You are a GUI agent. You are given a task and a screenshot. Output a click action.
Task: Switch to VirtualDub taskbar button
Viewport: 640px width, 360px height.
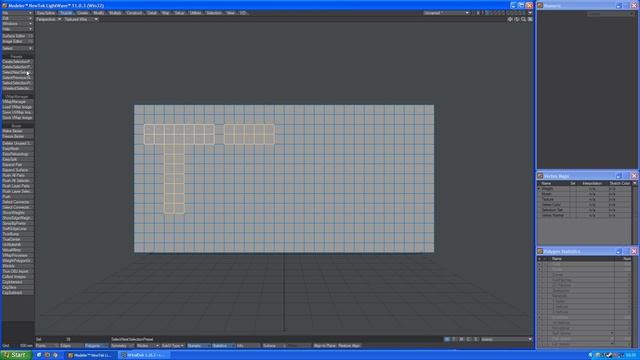[144, 355]
